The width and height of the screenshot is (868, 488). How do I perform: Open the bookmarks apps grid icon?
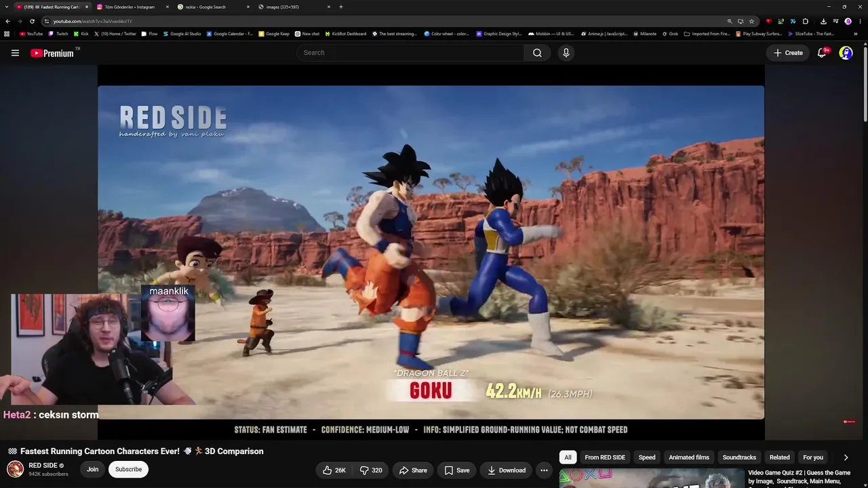(7, 34)
